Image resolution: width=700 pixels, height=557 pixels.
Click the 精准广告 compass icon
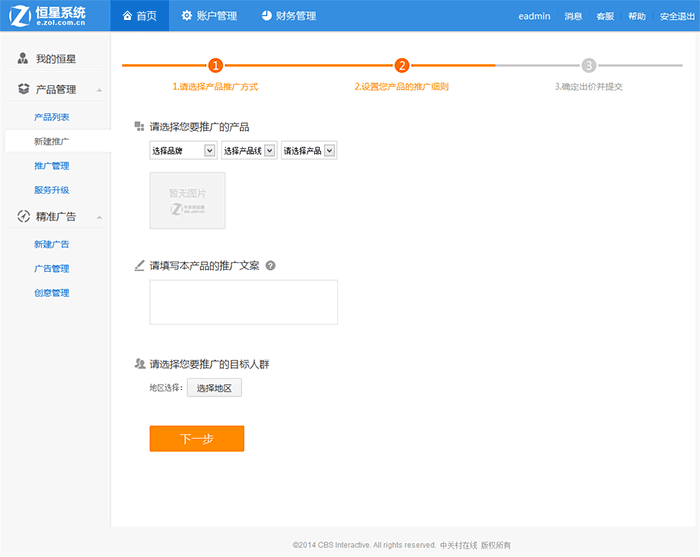pos(23,216)
